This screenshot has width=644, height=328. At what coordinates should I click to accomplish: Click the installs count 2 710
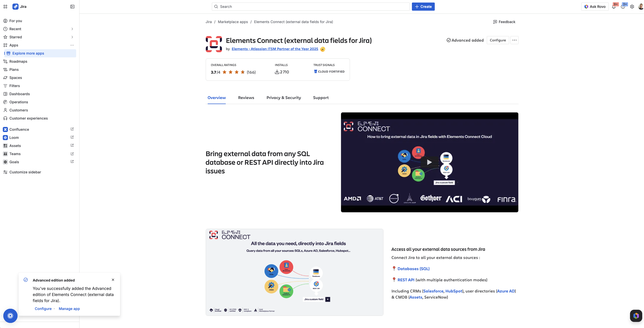click(282, 72)
